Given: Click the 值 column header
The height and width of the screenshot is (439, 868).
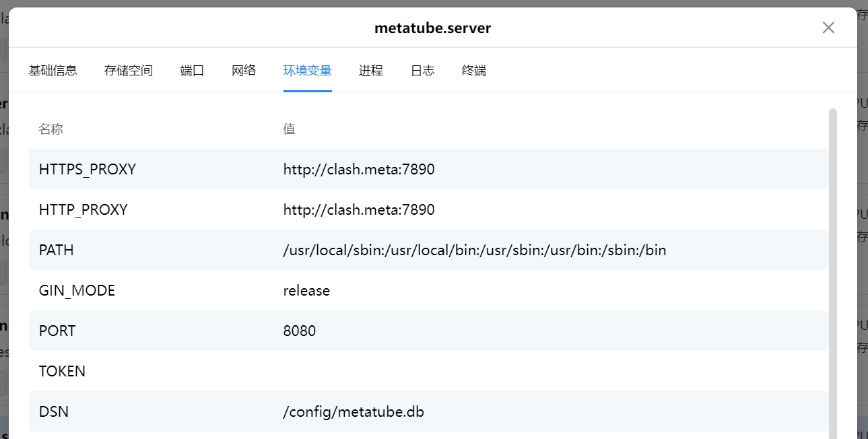Looking at the screenshot, I should (289, 129).
